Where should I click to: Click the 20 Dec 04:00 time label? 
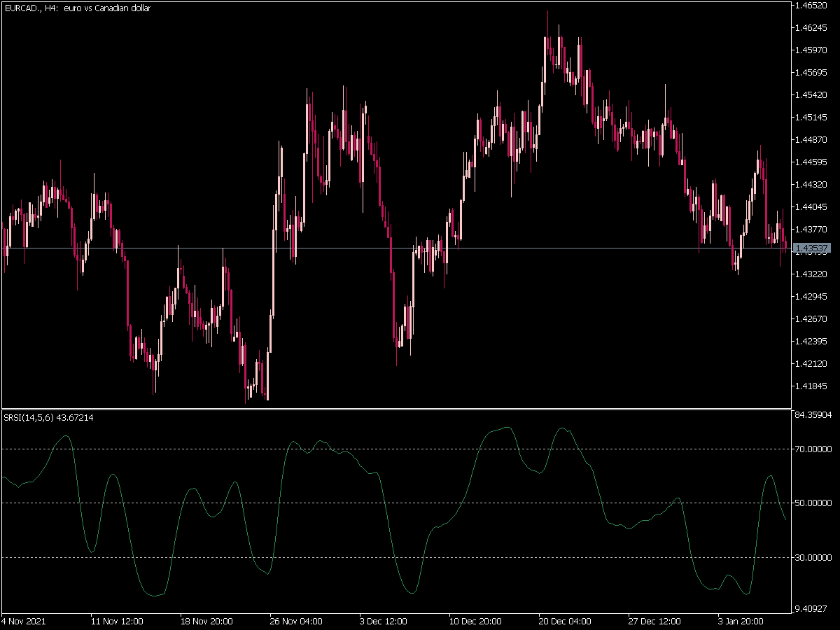[x=565, y=622]
